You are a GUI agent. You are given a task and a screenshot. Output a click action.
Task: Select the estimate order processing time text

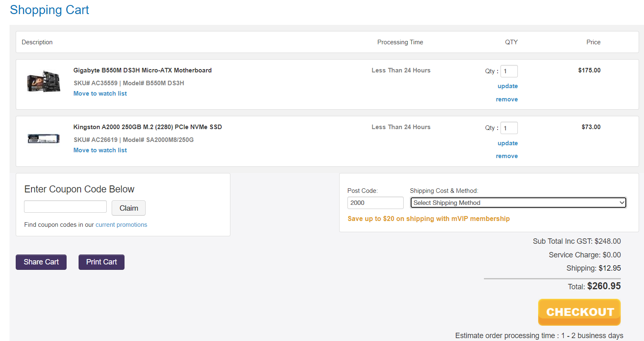[539, 336]
